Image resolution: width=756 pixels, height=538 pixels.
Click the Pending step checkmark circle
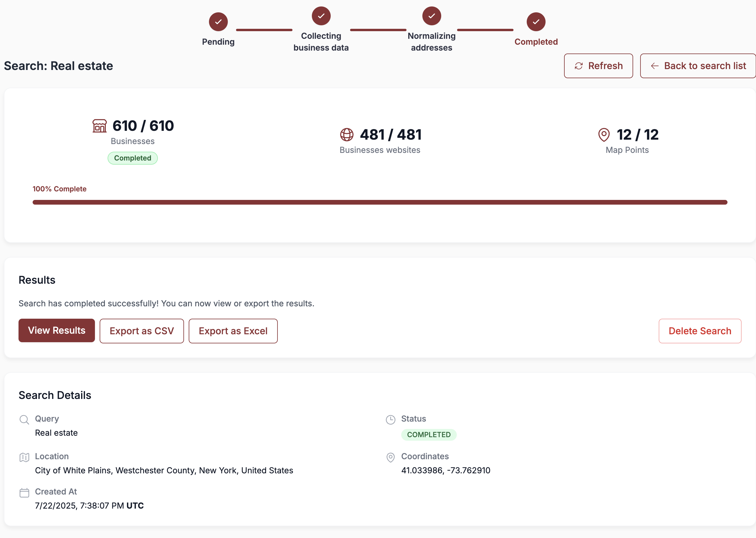pos(218,22)
